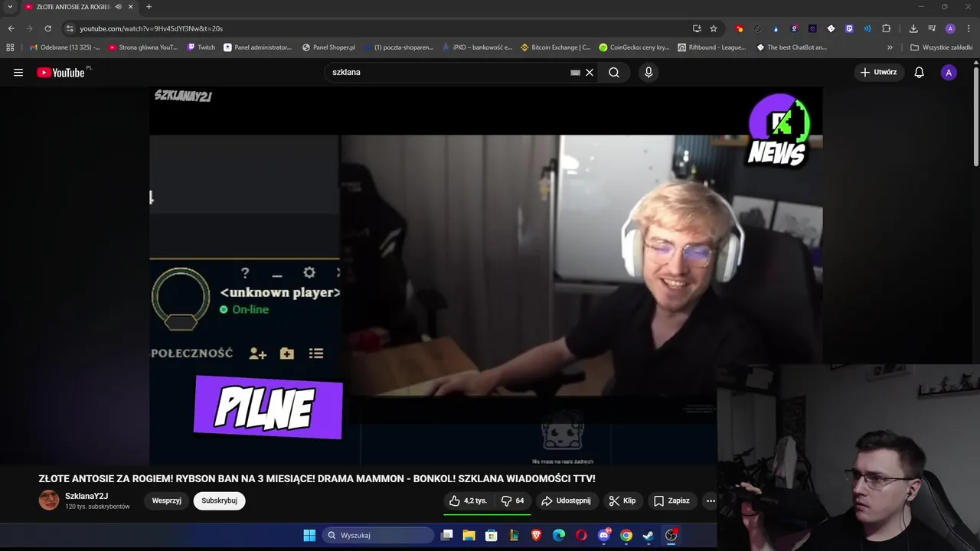Viewport: 980px width, 551px height.
Task: Open Riftbound League bookmark
Action: pos(711,47)
